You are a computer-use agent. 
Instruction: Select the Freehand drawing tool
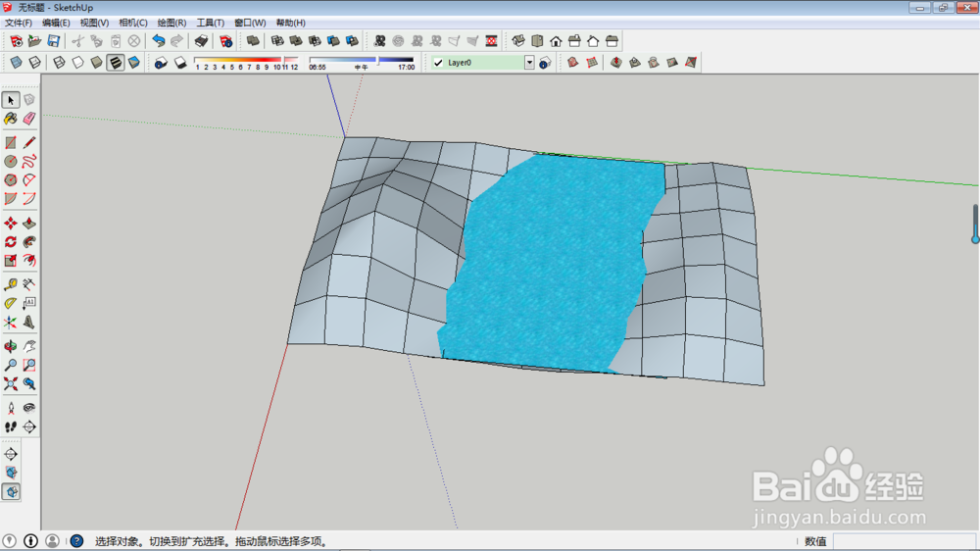(28, 162)
